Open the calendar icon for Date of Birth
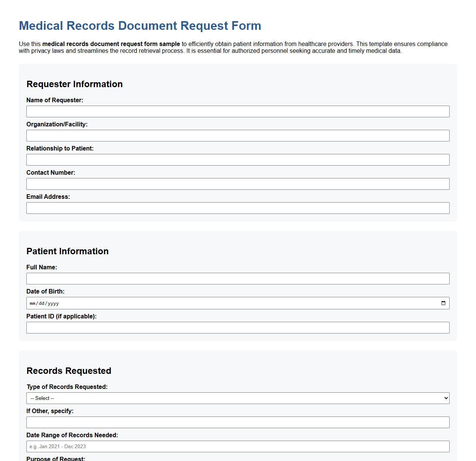 443,303
